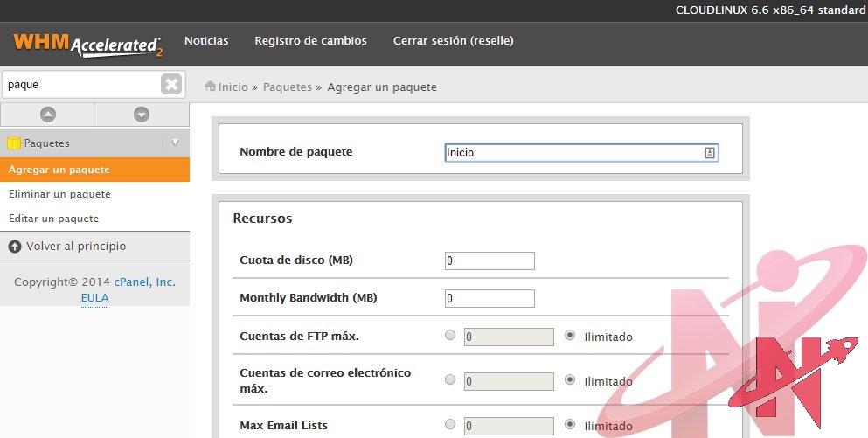868x438 pixels.
Task: Click the Cuota de disco input field
Action: [x=490, y=261]
